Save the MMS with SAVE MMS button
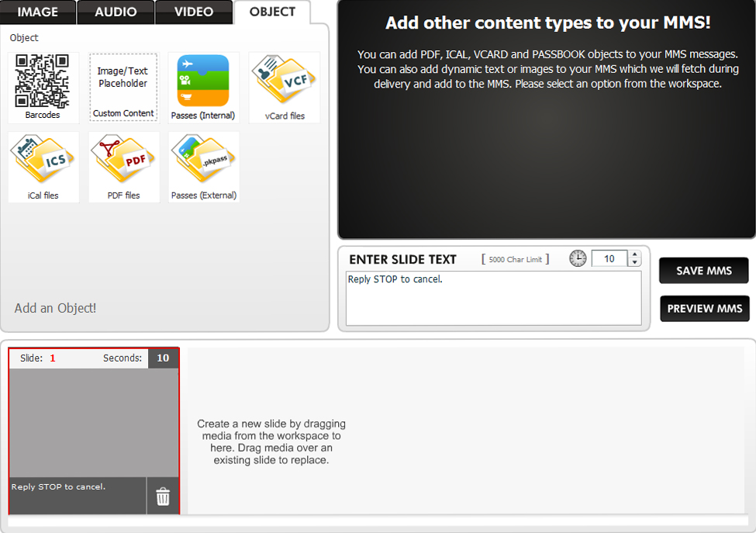The width and height of the screenshot is (756, 533). point(704,271)
